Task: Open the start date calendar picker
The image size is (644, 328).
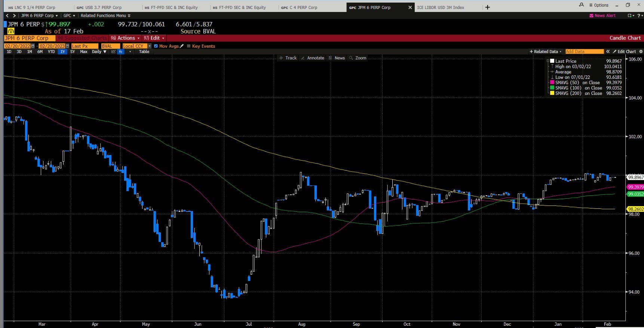Action: (33, 46)
